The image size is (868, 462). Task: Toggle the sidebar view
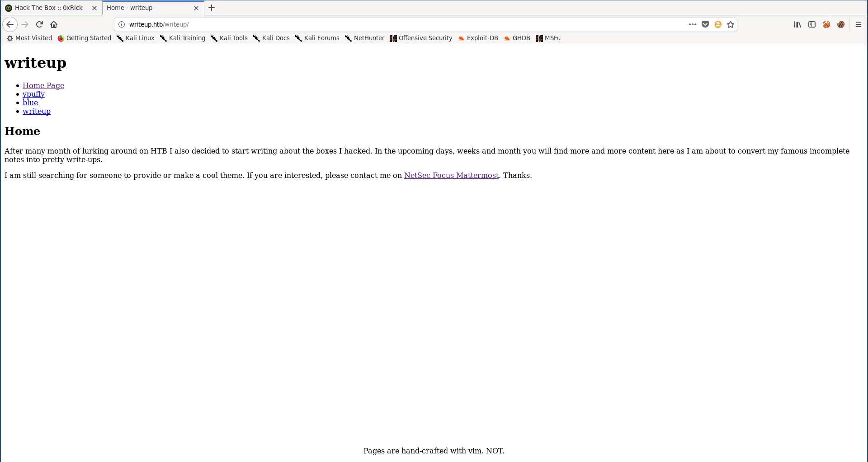[812, 24]
